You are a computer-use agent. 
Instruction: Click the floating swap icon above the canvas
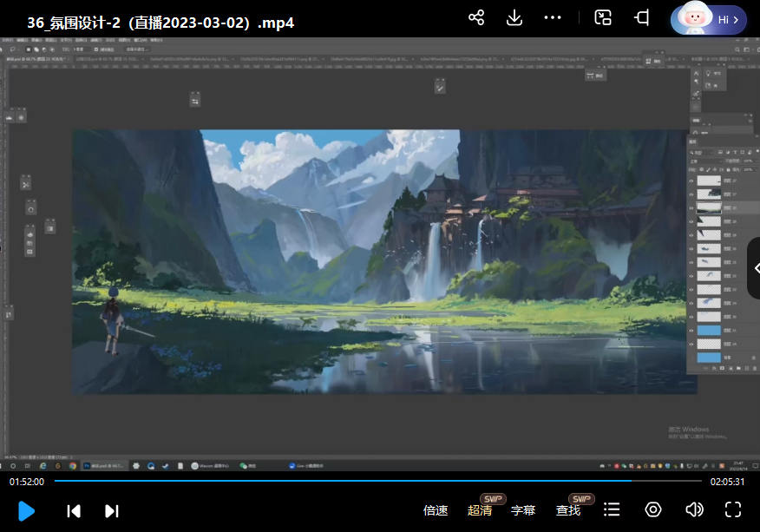195,101
